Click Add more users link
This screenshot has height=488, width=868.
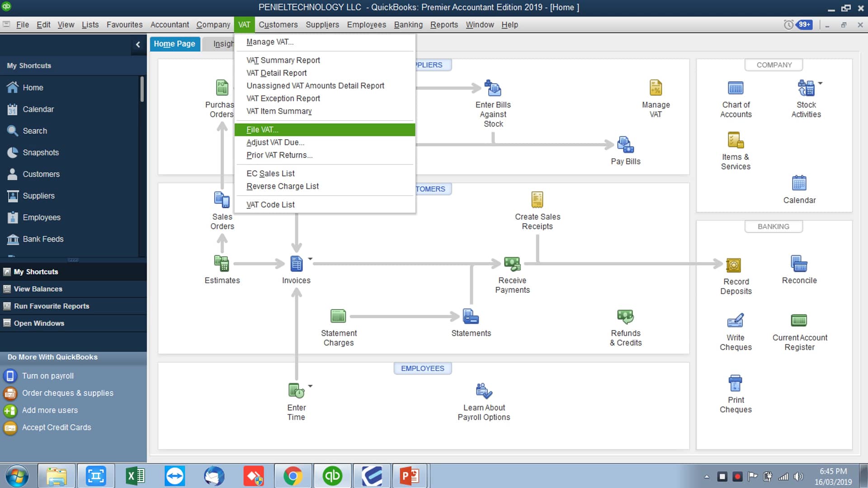click(x=50, y=410)
